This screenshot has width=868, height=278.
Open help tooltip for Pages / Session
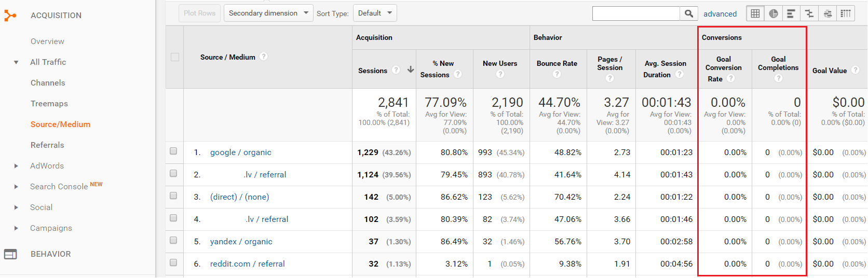610,78
